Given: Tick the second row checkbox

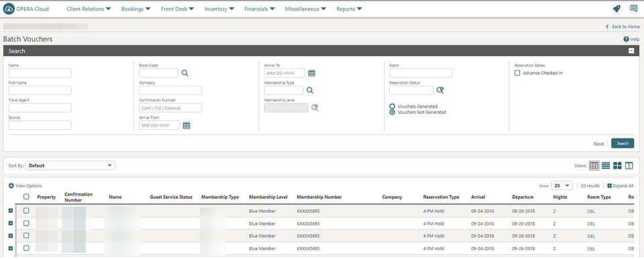Looking at the screenshot, I should 26,223.
